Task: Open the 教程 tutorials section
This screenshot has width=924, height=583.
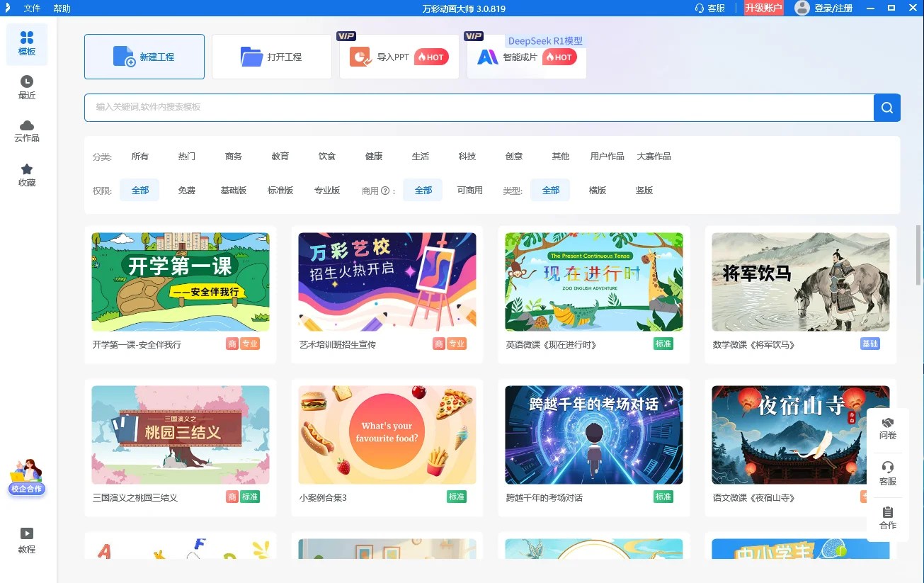Action: tap(26, 542)
